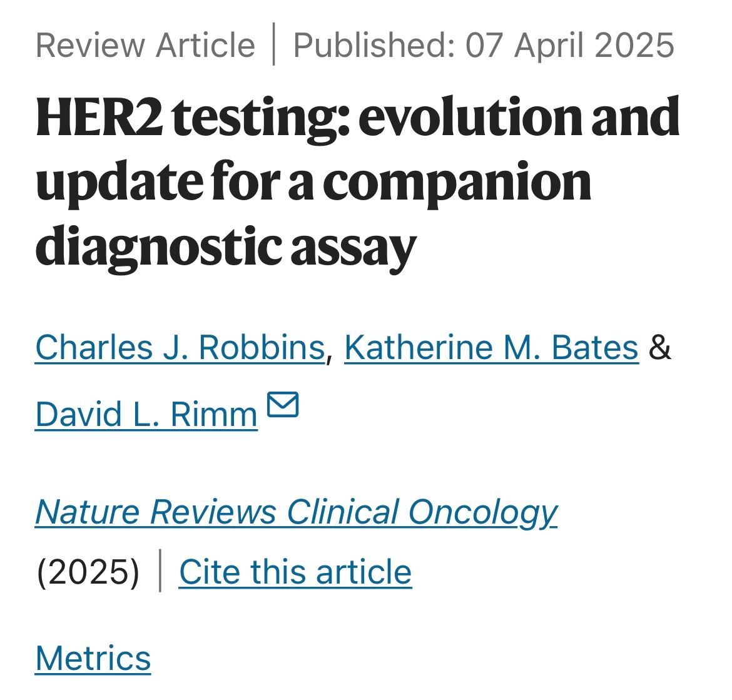This screenshot has width=732, height=700.
Task: Click the word 'update' in the title
Action: (119, 183)
